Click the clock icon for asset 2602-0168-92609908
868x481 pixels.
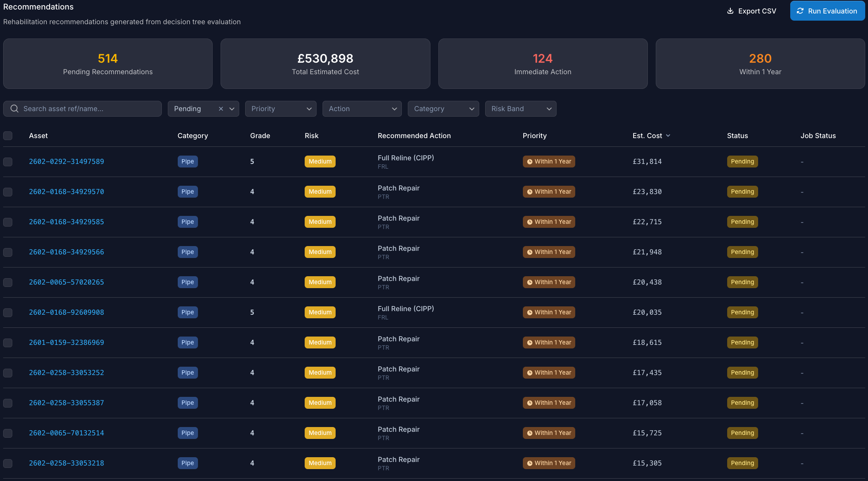pos(530,312)
